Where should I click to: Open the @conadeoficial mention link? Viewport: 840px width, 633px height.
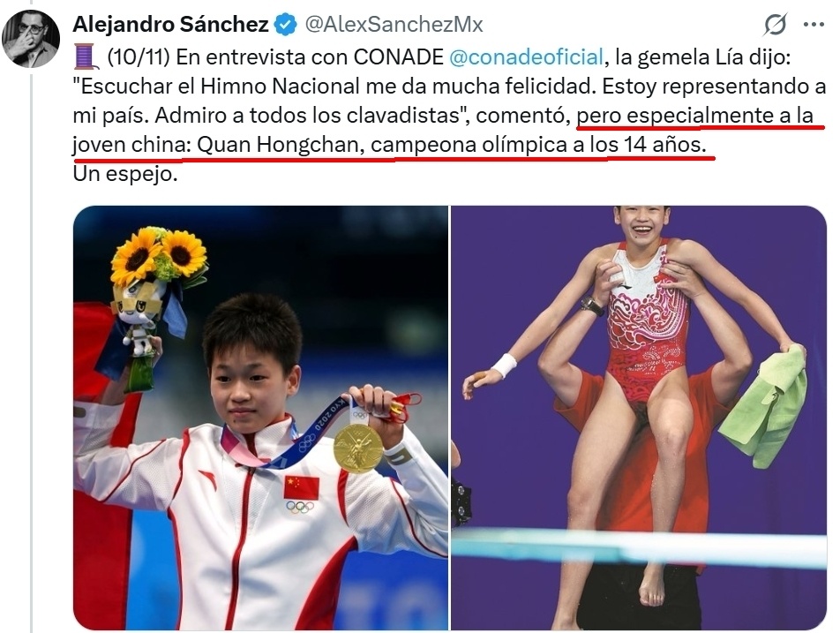[x=526, y=57]
